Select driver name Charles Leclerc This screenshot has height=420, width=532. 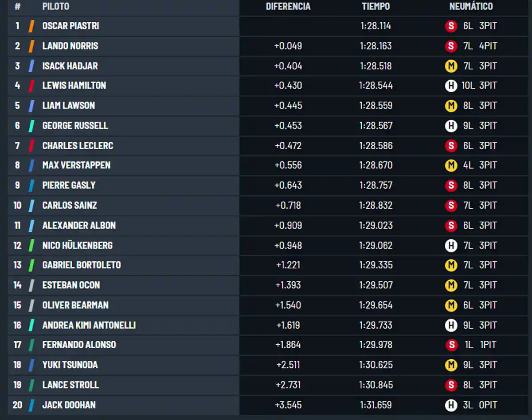pos(78,146)
